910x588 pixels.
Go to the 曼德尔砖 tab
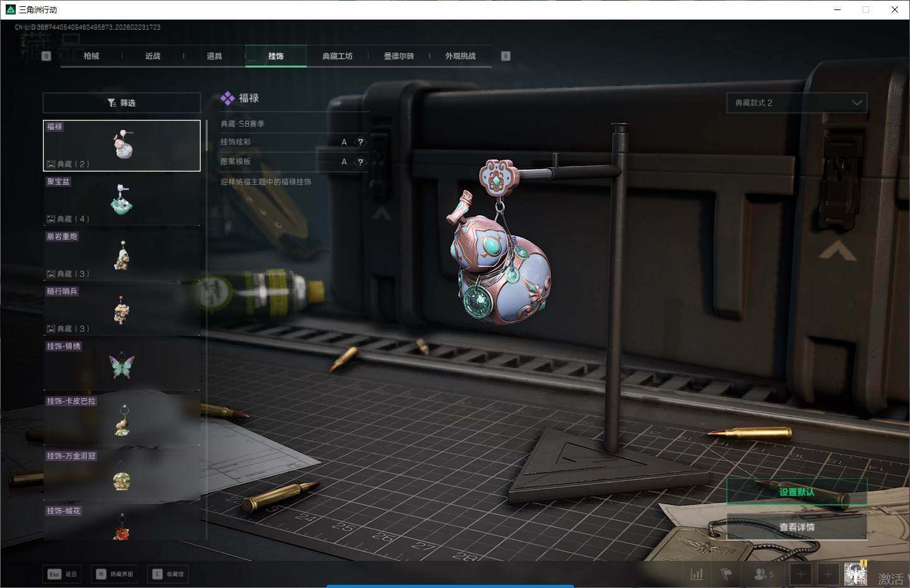coord(399,56)
